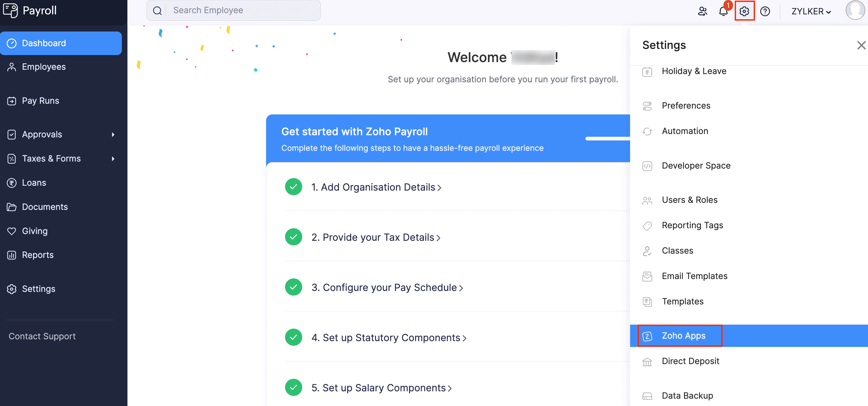This screenshot has height=406, width=868.
Task: Click the user profile avatar
Action: click(x=855, y=10)
